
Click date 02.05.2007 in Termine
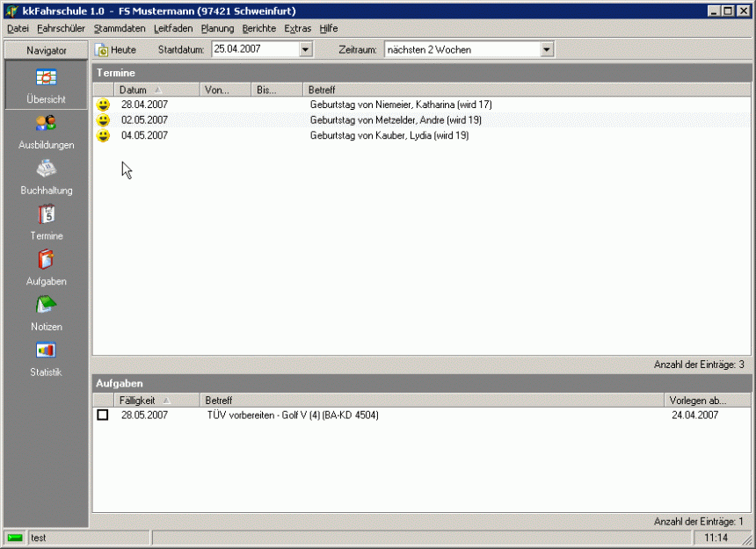click(144, 120)
